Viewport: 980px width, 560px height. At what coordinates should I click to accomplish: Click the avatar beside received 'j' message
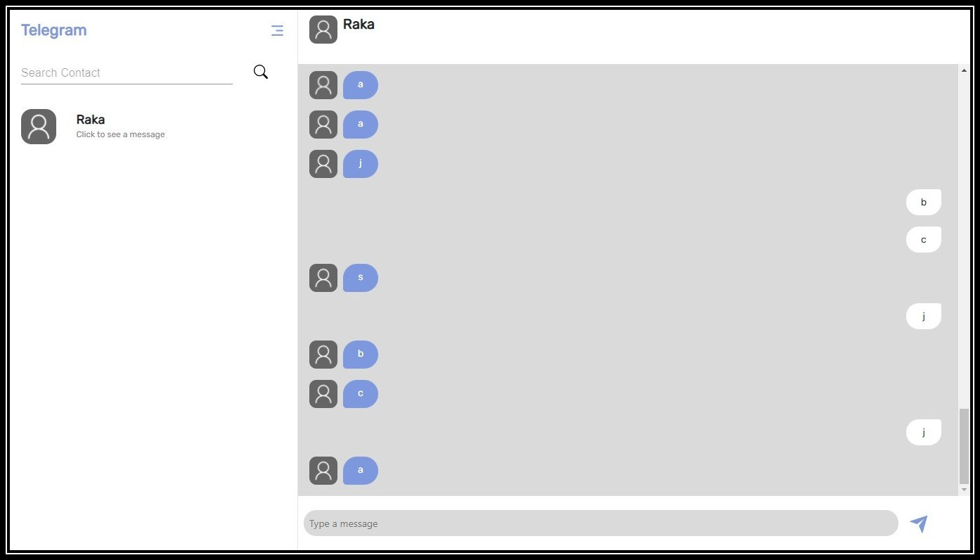323,164
